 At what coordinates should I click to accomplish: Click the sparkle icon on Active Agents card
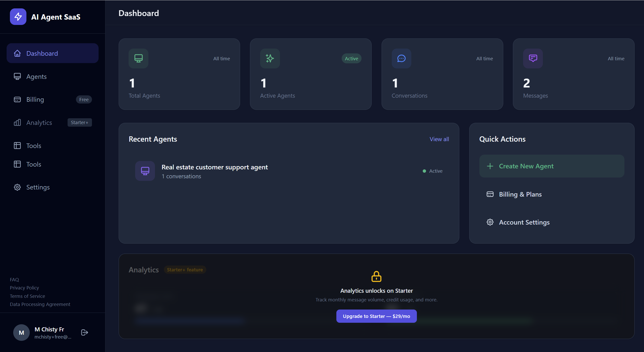(270, 58)
